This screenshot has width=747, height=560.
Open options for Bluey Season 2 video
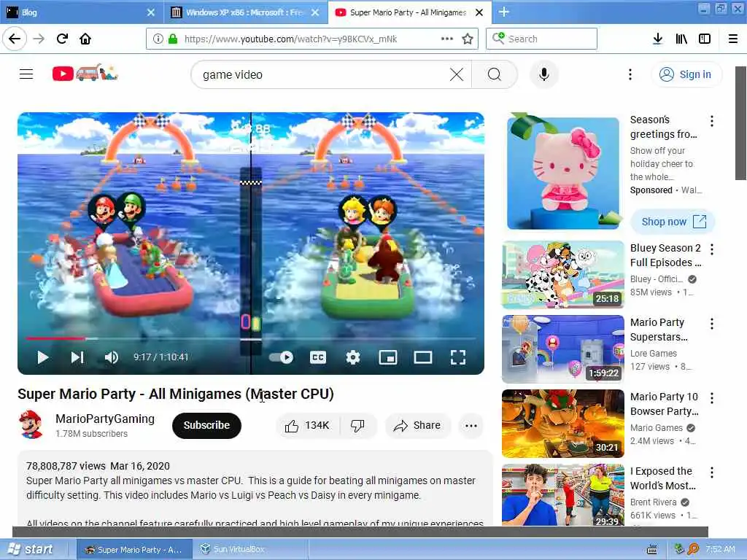point(712,249)
